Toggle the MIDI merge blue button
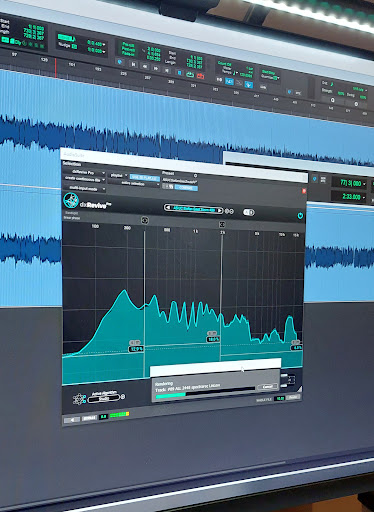The width and height of the screenshot is (374, 512). tap(229, 81)
